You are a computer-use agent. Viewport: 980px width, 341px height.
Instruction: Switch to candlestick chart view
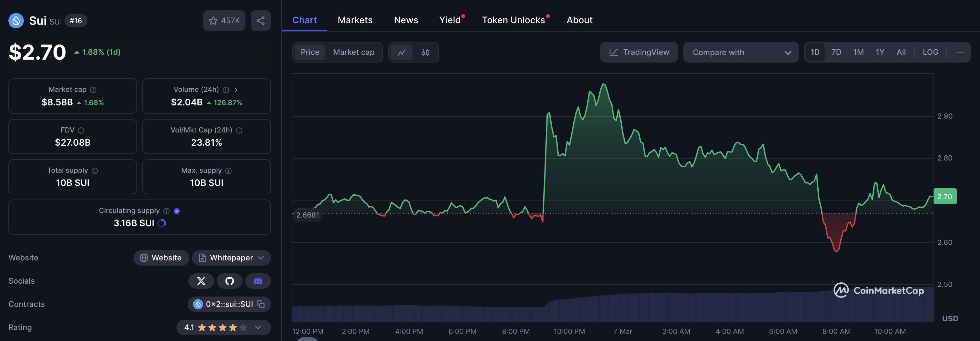click(425, 52)
